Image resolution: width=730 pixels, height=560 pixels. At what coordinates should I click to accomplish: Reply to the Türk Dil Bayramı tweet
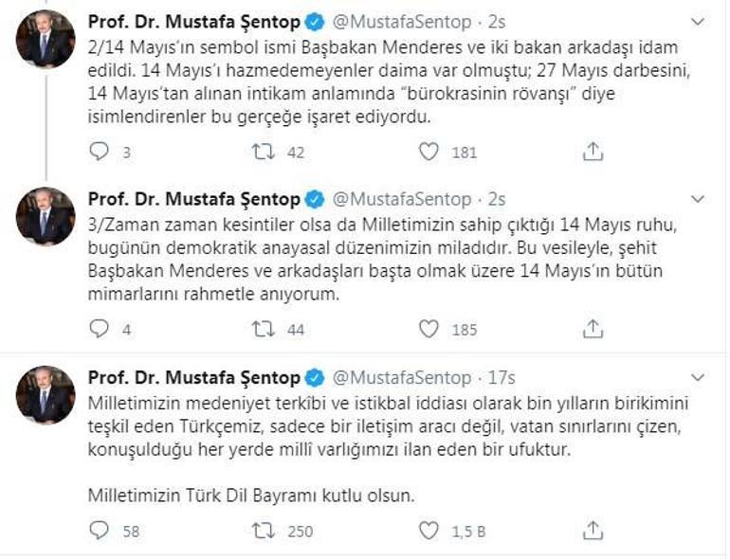point(99,531)
